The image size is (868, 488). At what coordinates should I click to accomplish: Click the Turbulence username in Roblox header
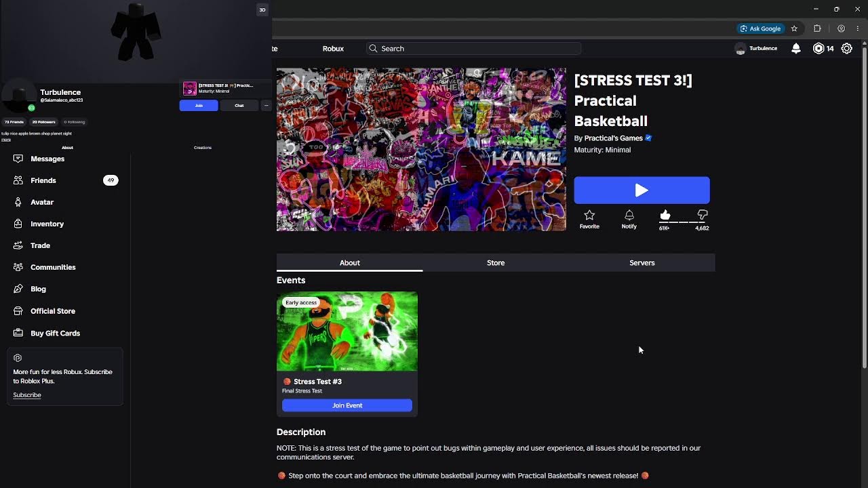(763, 49)
